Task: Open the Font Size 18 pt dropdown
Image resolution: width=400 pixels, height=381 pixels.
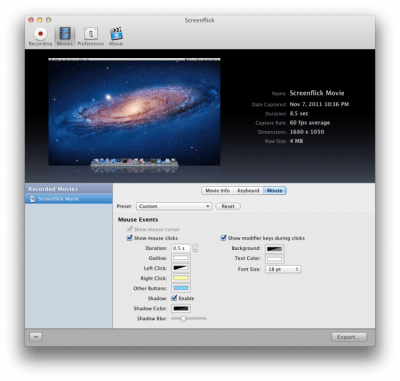Action: 283,269
